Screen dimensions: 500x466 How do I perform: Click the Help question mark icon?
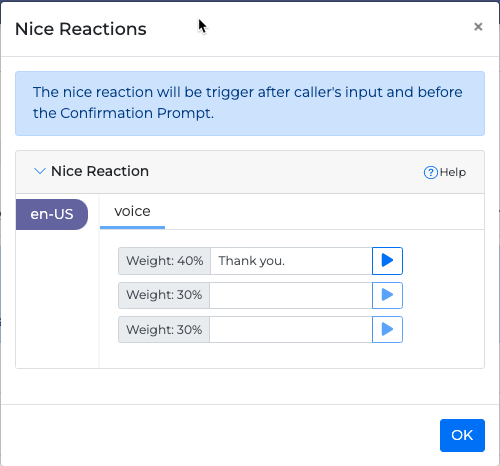coord(430,172)
